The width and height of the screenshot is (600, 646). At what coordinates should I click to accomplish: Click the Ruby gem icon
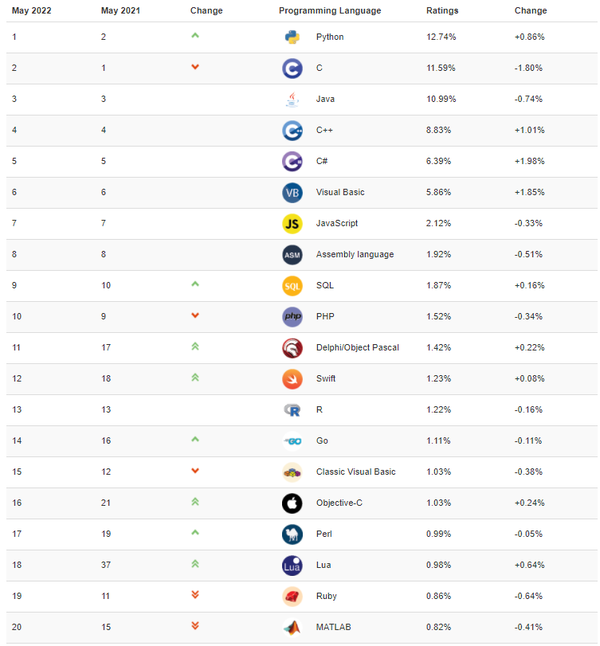click(x=292, y=596)
